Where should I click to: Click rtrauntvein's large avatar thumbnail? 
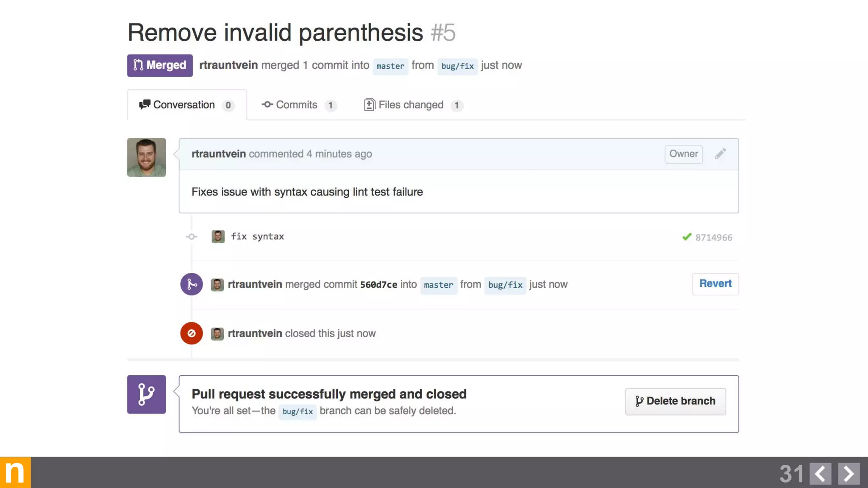tap(146, 157)
